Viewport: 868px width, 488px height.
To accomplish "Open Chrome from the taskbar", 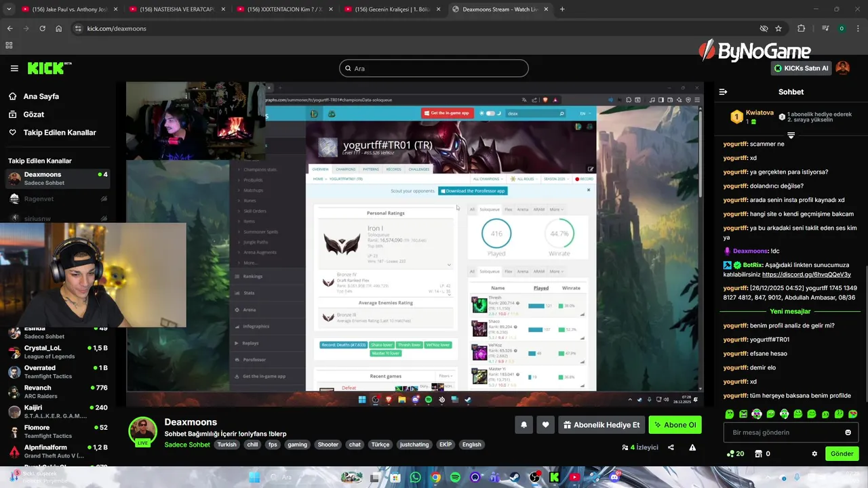I will coord(435,478).
